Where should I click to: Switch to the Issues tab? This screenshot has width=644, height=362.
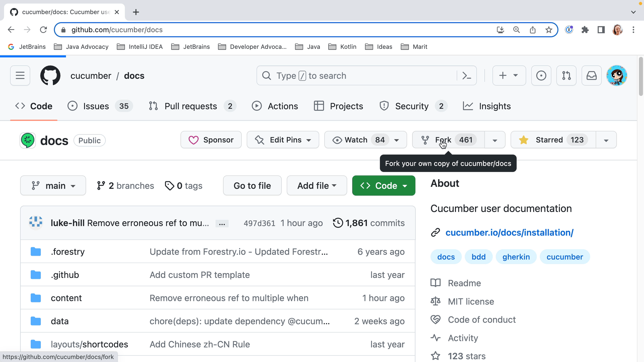pyautogui.click(x=96, y=106)
